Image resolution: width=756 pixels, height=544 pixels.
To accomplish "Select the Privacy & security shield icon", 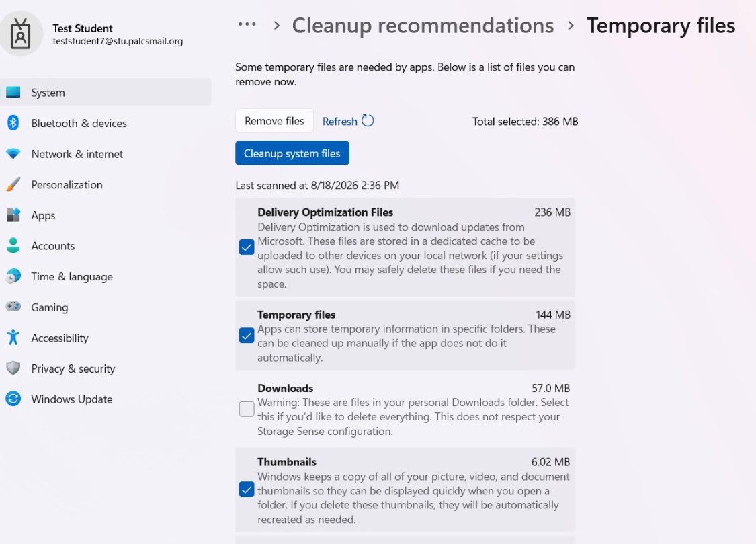I will pyautogui.click(x=13, y=368).
